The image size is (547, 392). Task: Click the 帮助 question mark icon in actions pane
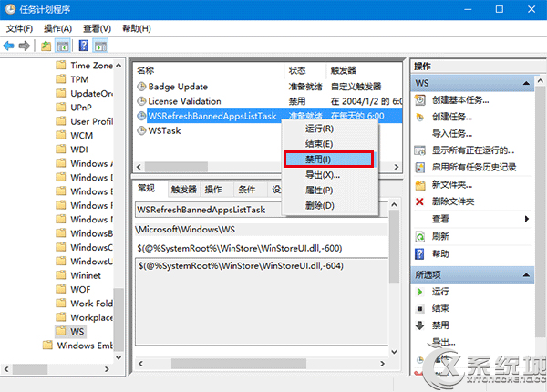[419, 254]
